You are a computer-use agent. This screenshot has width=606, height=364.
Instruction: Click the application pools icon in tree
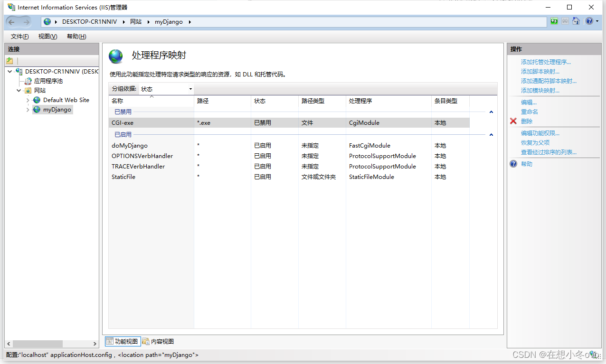point(28,81)
